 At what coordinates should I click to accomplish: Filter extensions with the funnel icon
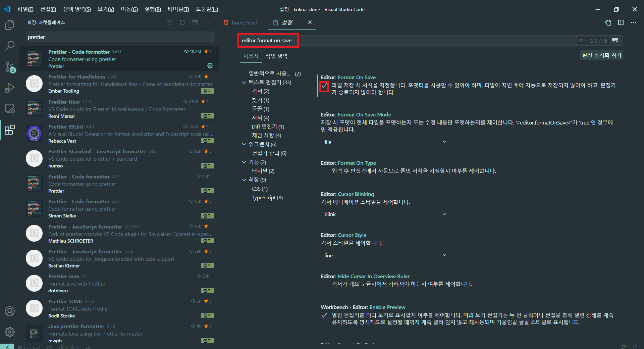[x=169, y=22]
